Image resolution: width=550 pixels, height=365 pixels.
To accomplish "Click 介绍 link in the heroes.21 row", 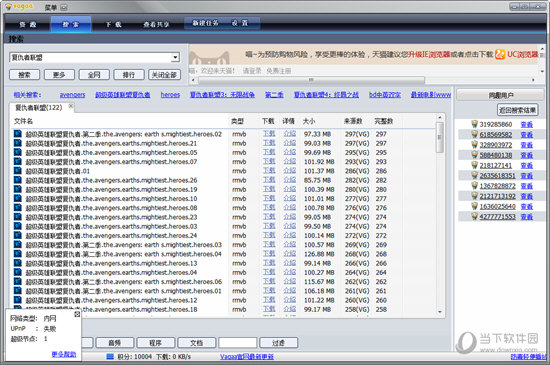I will [x=289, y=143].
